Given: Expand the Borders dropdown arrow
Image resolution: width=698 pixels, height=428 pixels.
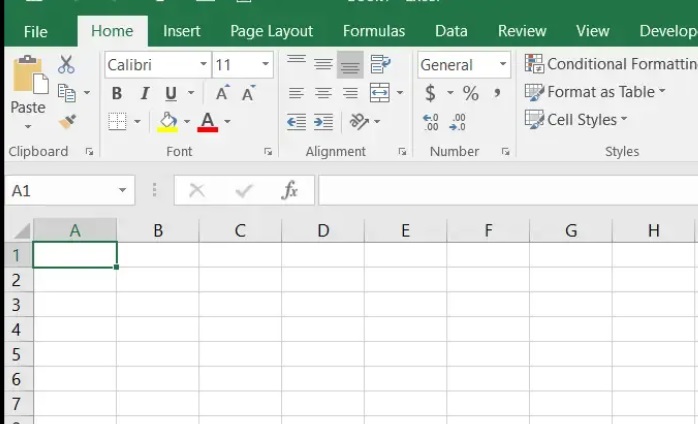Looking at the screenshot, I should (x=137, y=122).
